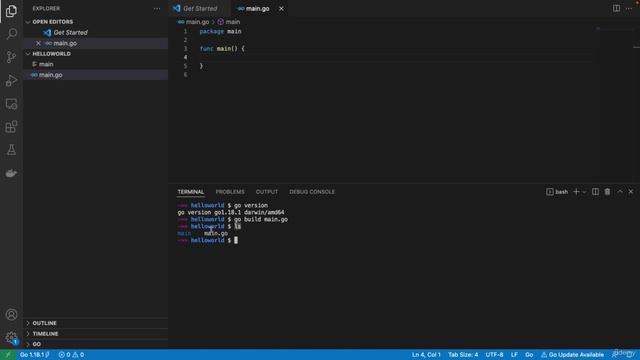Open the Source Control view
This screenshot has width=640, height=360.
coord(11,57)
